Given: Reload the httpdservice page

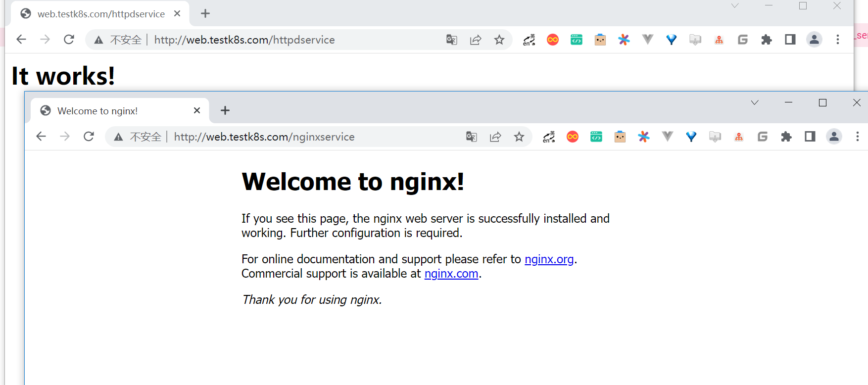Looking at the screenshot, I should [69, 40].
